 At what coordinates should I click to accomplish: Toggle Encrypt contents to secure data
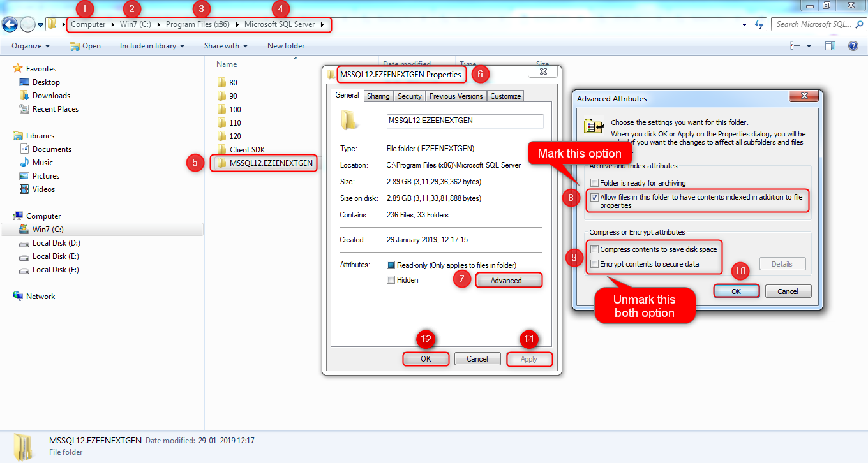pos(595,264)
